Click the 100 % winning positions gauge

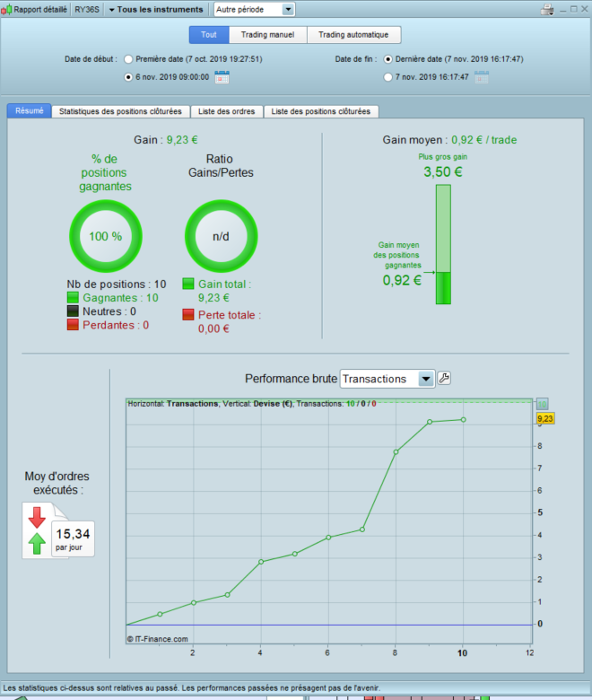(106, 236)
